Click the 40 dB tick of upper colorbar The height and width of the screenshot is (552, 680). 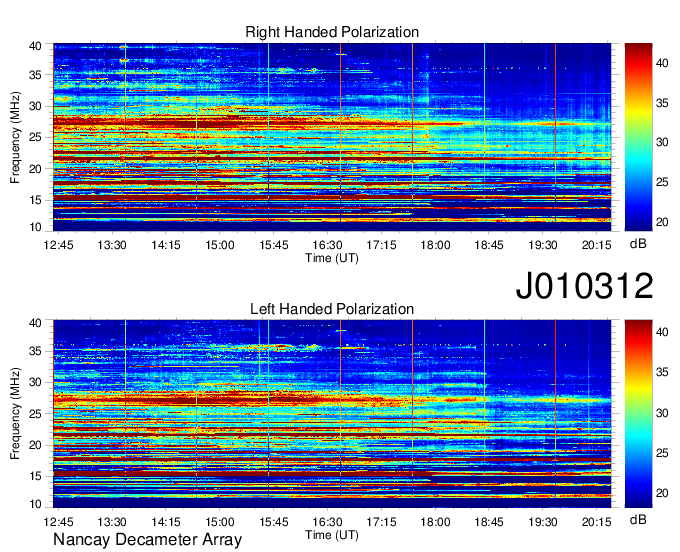(662, 63)
